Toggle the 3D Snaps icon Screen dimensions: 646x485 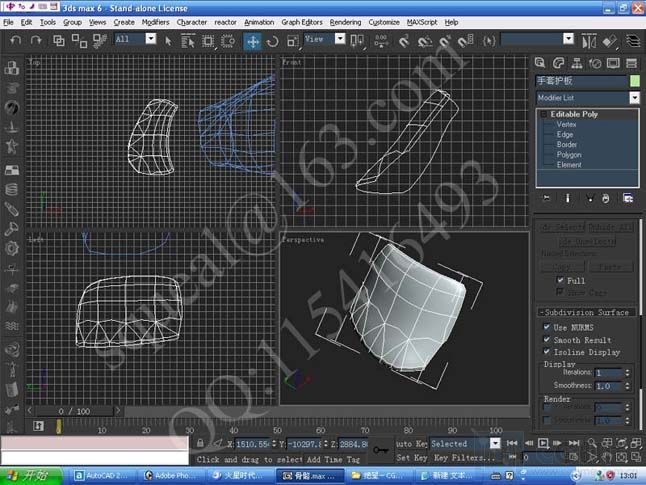tap(404, 41)
